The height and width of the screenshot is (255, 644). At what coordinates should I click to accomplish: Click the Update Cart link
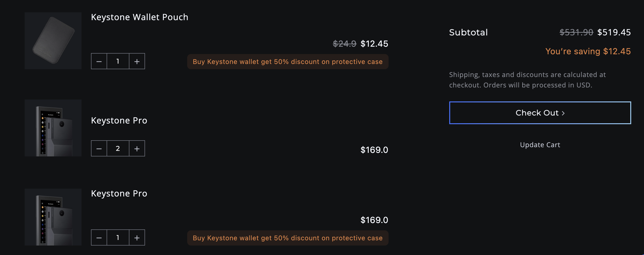point(540,145)
